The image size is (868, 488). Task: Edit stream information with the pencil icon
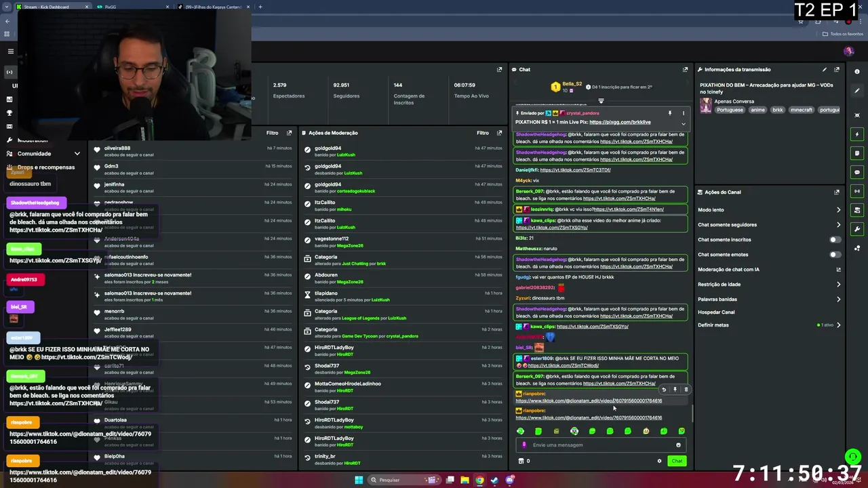pos(825,69)
